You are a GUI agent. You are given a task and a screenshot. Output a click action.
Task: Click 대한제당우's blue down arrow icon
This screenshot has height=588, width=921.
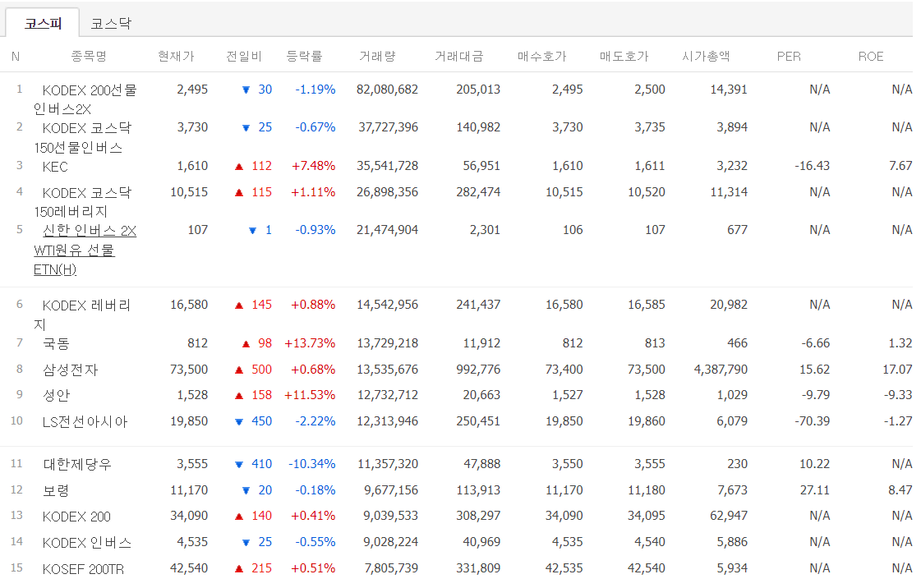pos(239,465)
